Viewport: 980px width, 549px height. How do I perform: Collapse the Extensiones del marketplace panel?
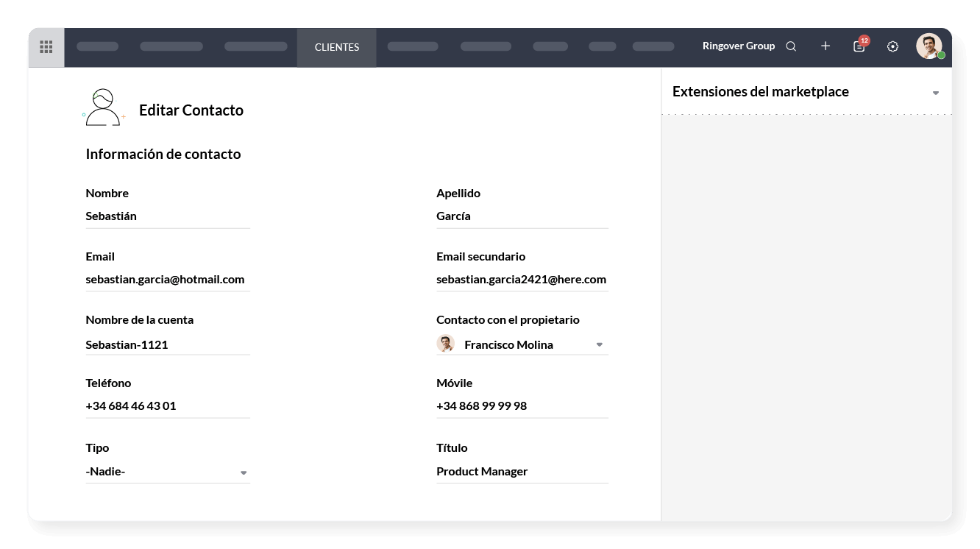click(x=936, y=92)
